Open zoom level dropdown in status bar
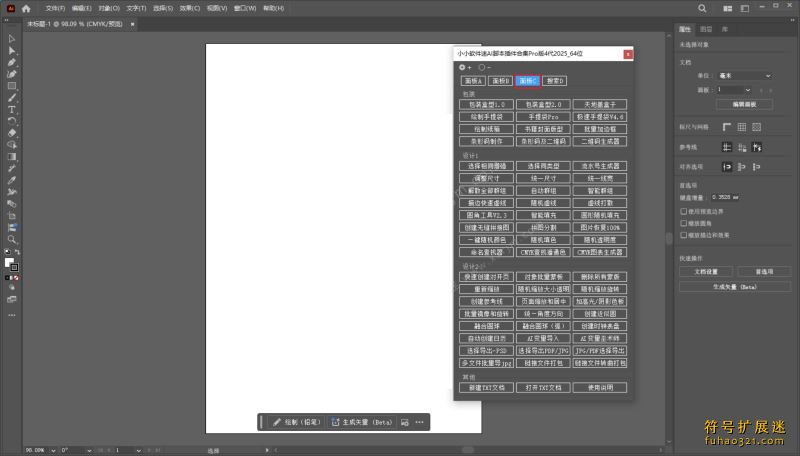The image size is (800, 456). pyautogui.click(x=50, y=450)
